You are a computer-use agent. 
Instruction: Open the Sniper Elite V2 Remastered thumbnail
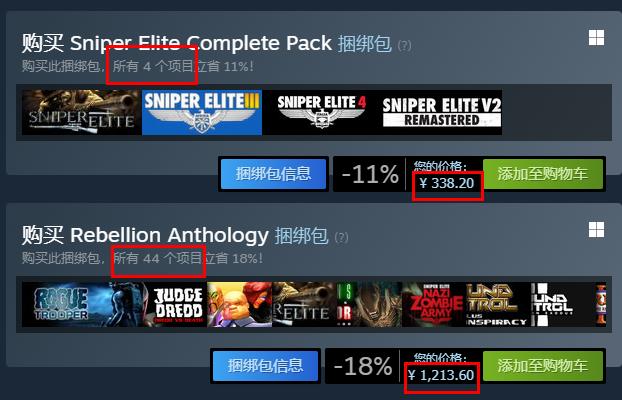(442, 112)
